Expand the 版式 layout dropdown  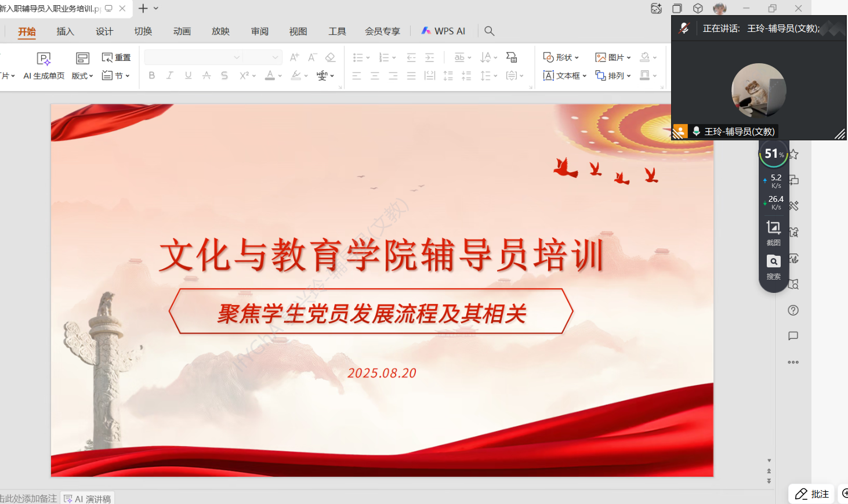click(x=82, y=76)
